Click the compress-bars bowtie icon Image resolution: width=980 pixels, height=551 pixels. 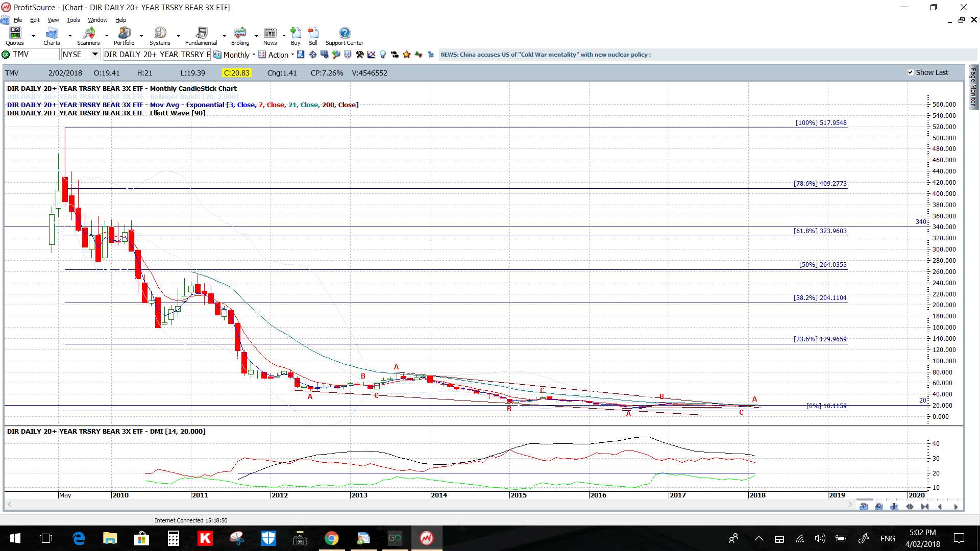(x=925, y=507)
